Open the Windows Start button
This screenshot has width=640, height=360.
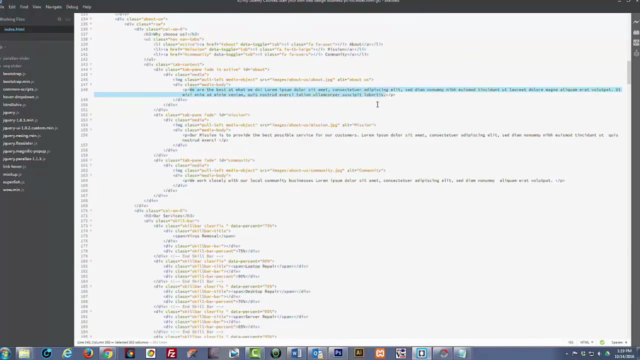[6, 353]
